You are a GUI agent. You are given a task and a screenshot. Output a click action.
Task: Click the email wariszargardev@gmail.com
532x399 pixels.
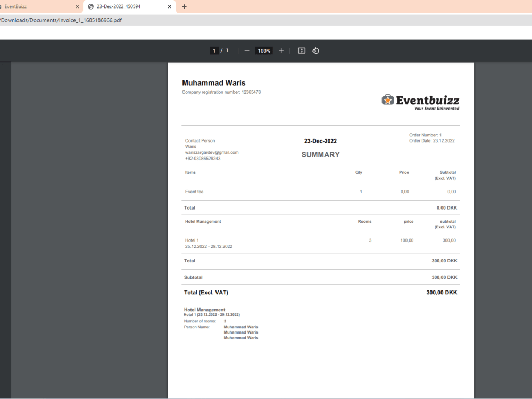tap(212, 152)
